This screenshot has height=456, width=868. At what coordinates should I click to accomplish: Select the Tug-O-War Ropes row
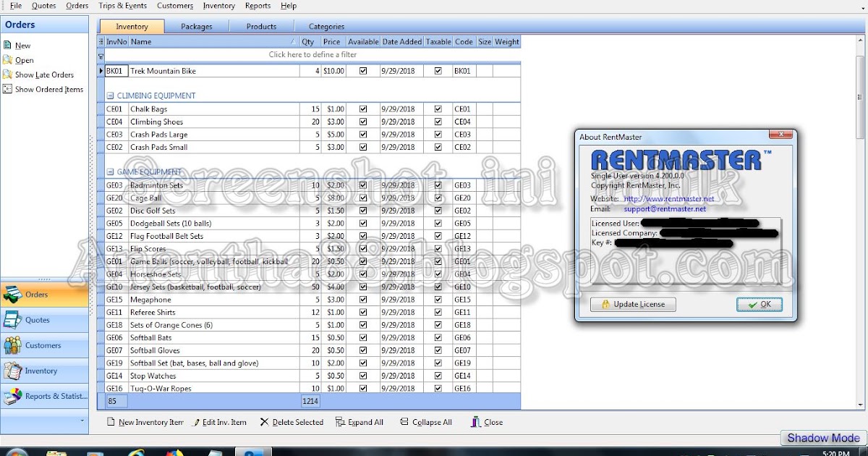[x=312, y=389]
